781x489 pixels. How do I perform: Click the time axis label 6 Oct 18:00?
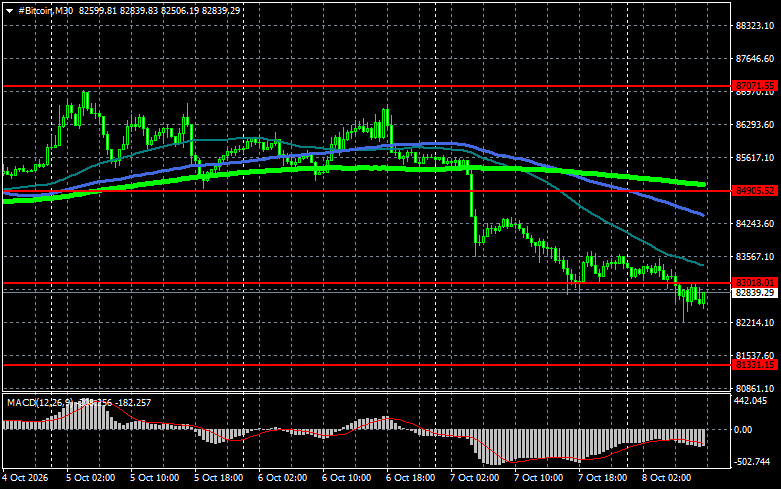coord(410,478)
